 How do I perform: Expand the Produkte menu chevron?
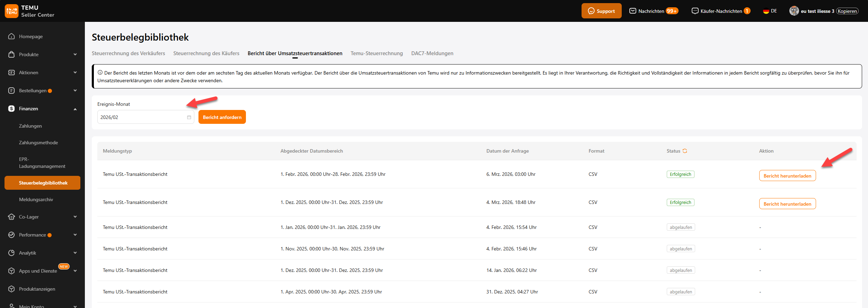pyautogui.click(x=75, y=54)
